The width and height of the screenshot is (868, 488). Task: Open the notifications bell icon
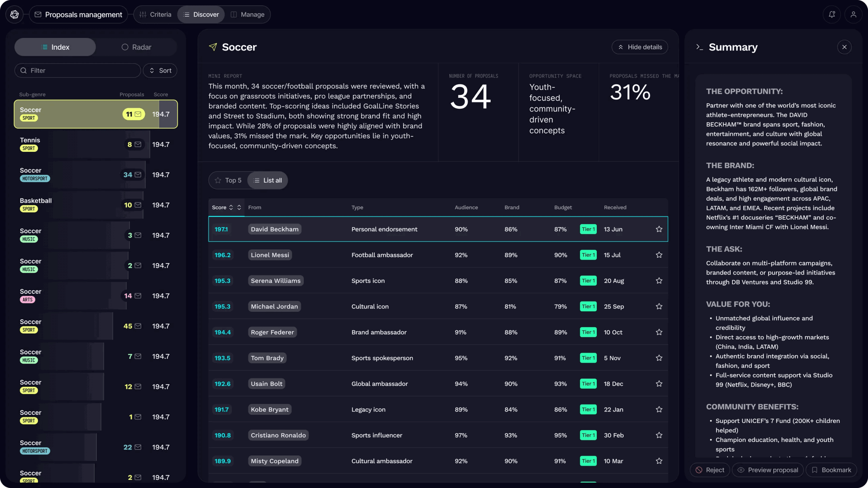[x=832, y=15]
